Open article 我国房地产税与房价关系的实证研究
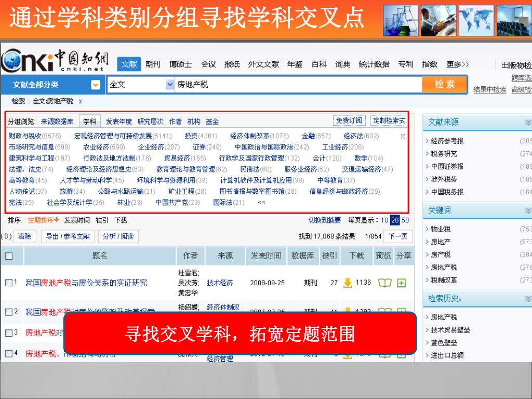This screenshot has width=532, height=399. pos(87,283)
